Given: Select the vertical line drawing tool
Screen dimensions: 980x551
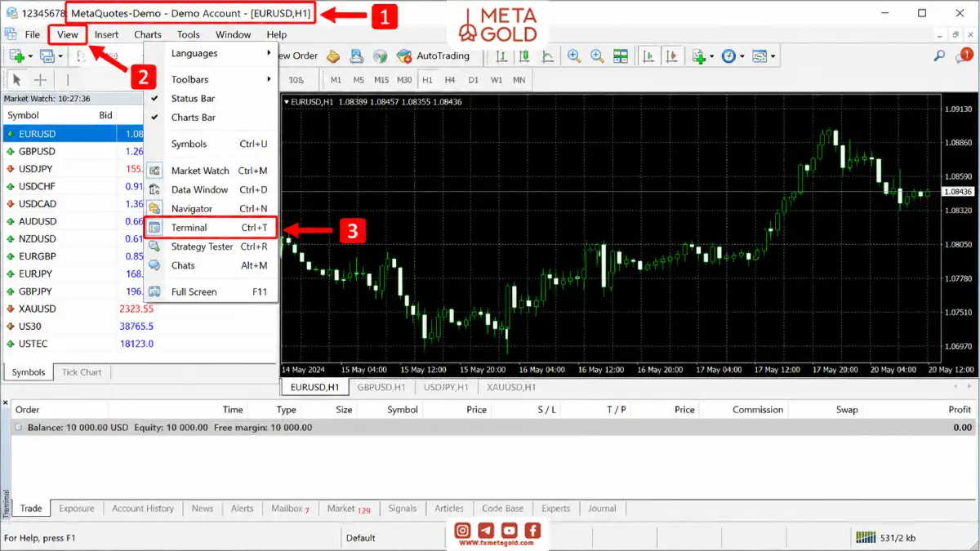Looking at the screenshot, I should tap(68, 80).
